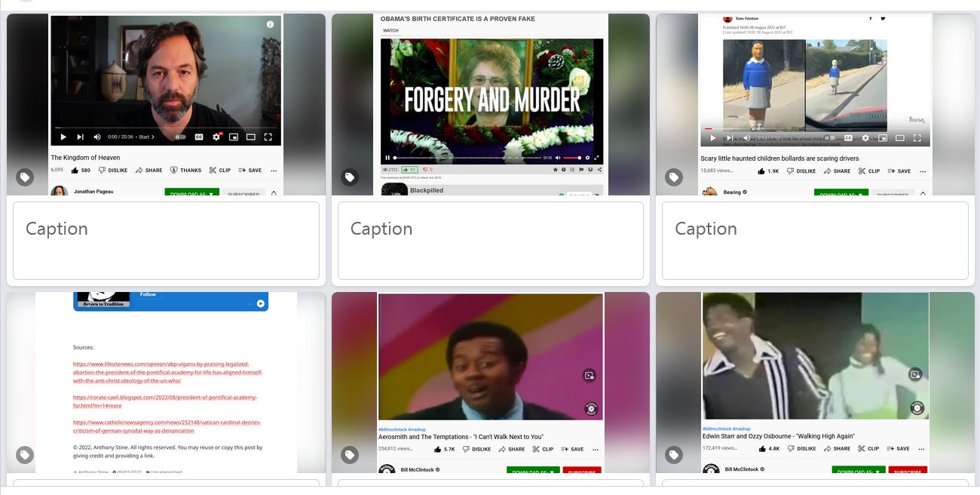The width and height of the screenshot is (980, 495).
Task: Click the info icon on the Kingdom of Heaven video
Action: coord(270,25)
